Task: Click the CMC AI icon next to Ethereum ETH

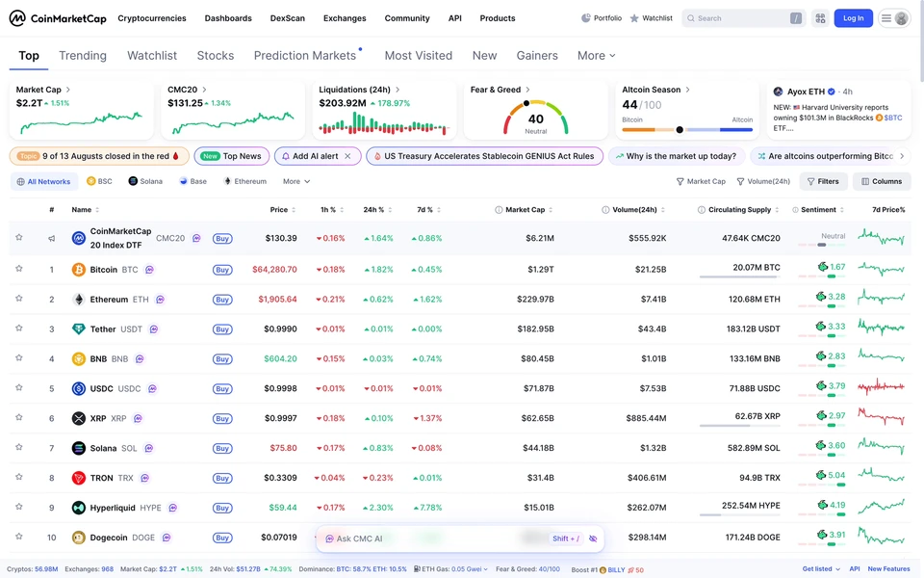Action: click(x=161, y=300)
